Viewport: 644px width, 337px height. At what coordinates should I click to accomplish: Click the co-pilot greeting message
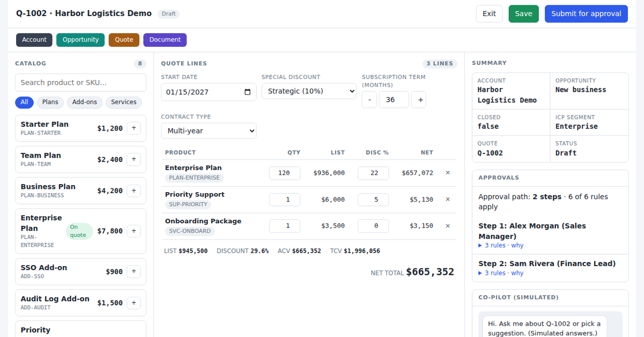pyautogui.click(x=545, y=328)
